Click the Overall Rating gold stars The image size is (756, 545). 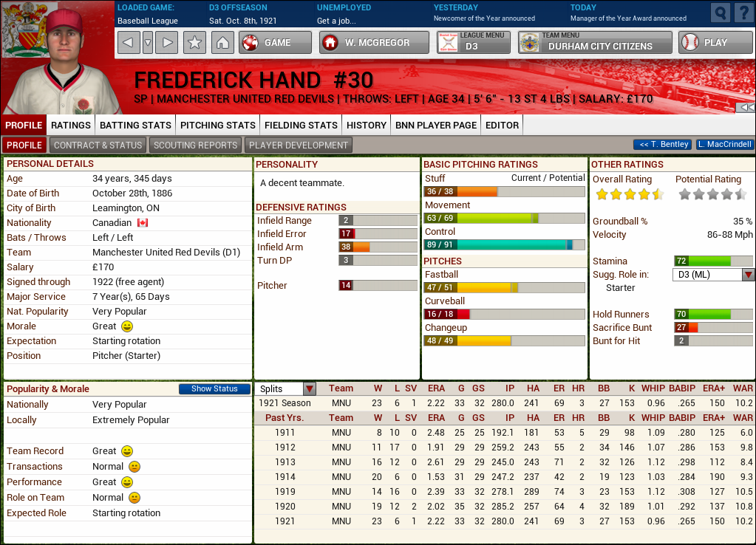tap(630, 195)
